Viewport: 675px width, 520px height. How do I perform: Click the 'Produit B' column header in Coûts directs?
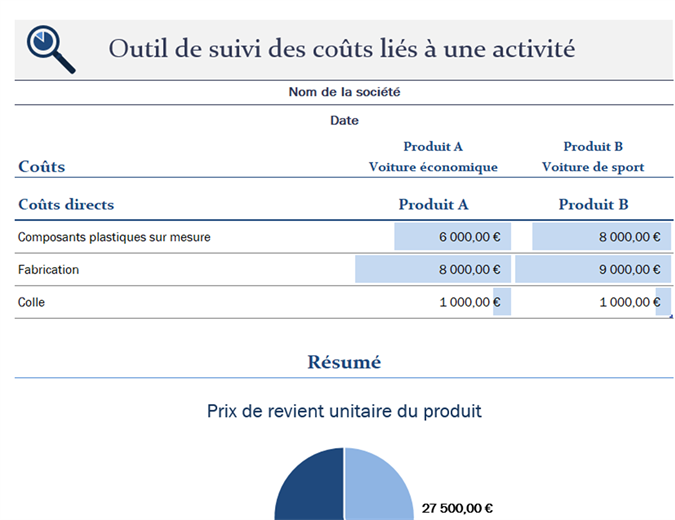tap(593, 204)
